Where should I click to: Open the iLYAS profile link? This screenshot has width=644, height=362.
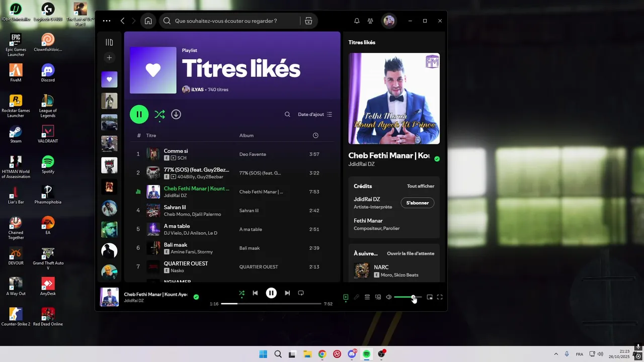197,89
